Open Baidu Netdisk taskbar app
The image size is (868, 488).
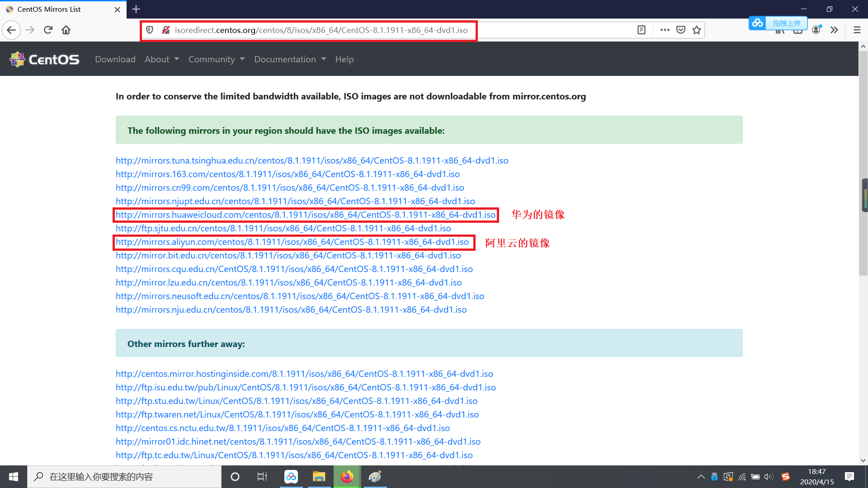coord(291,477)
